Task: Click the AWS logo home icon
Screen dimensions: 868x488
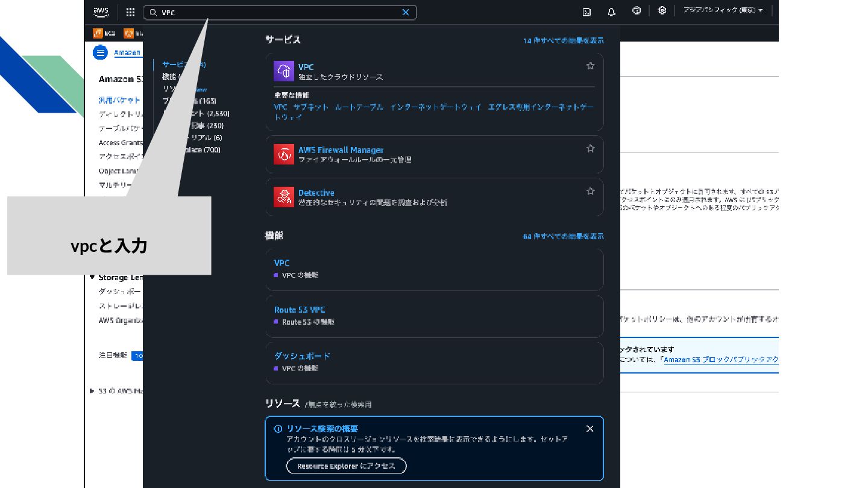Action: [101, 12]
